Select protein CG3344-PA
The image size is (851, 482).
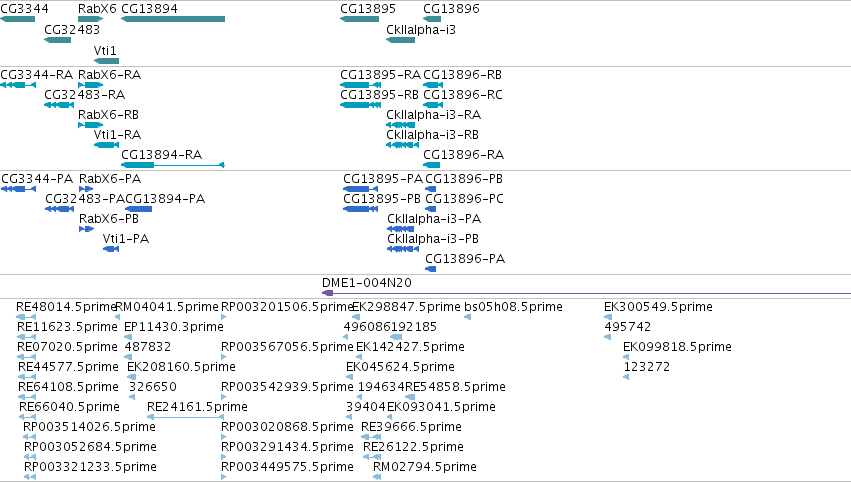37,179
